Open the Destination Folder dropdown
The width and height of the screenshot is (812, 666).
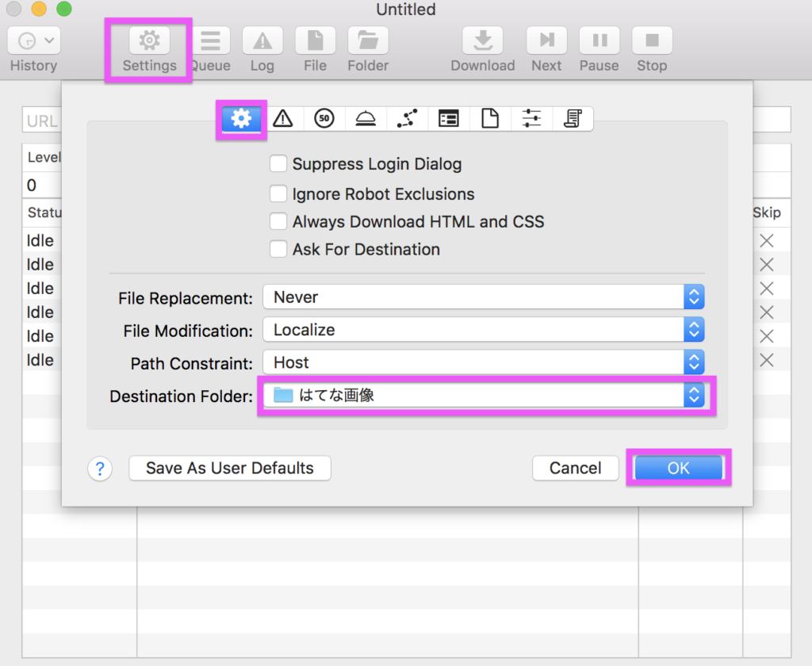tap(483, 395)
